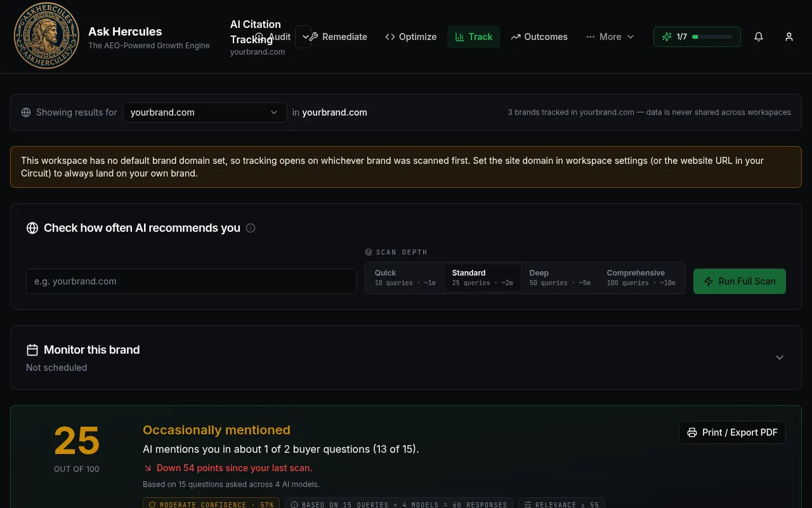This screenshot has height=508, width=812.
Task: Expand the 'Monitor this brand' panel chevron
Action: pos(780,358)
